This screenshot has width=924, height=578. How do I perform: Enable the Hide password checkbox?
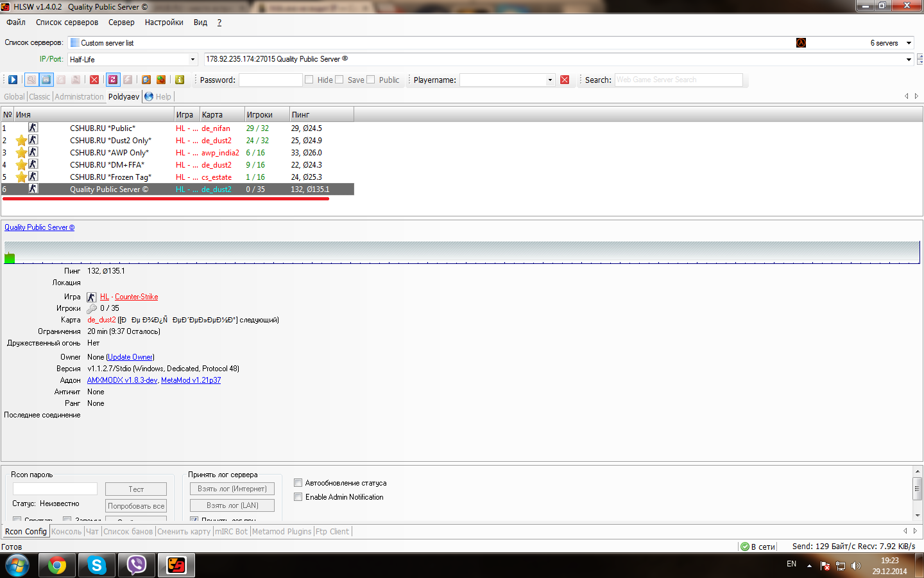coord(309,80)
